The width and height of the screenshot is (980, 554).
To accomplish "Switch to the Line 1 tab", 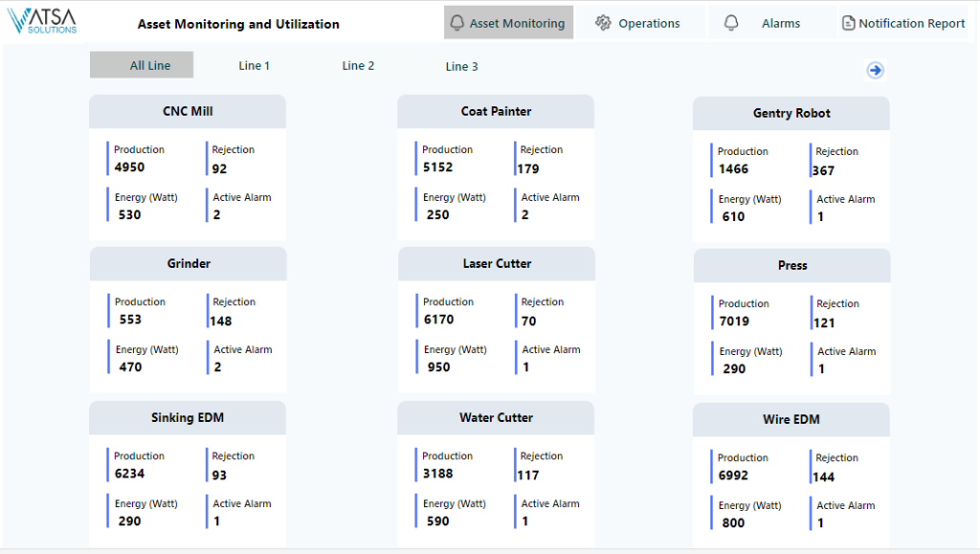I will (x=254, y=66).
